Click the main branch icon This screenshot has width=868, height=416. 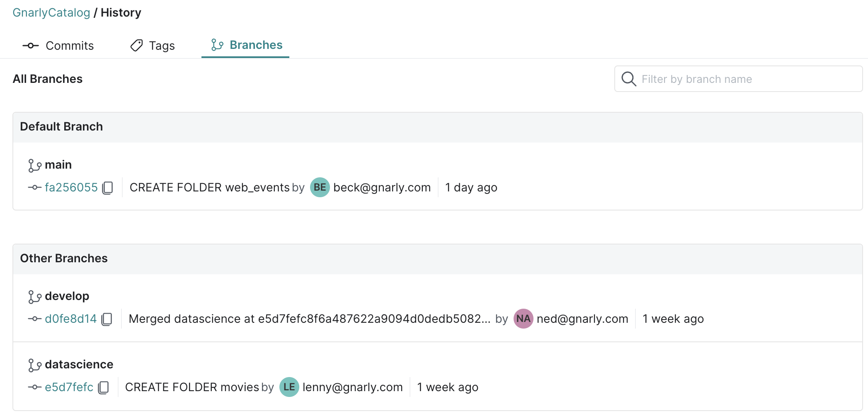tap(34, 165)
